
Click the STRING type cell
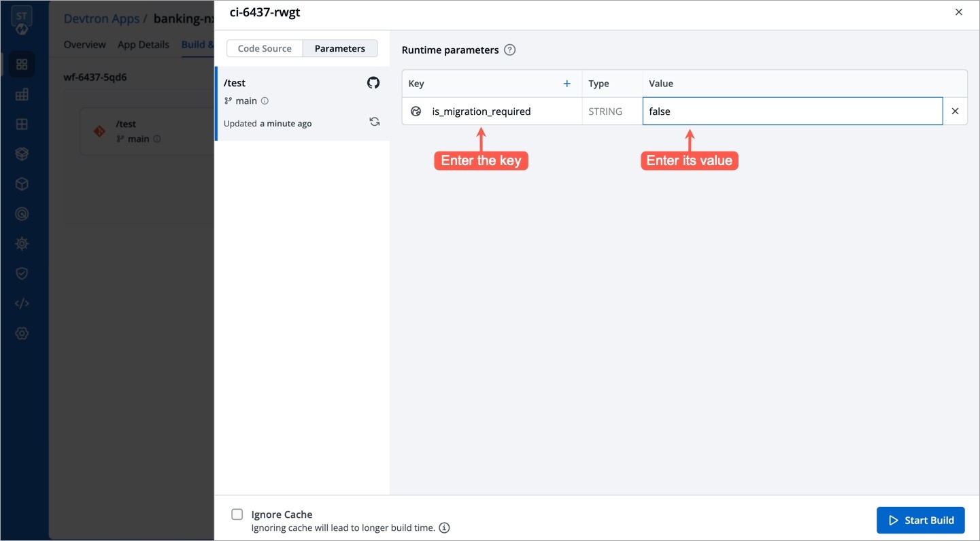[x=605, y=111]
